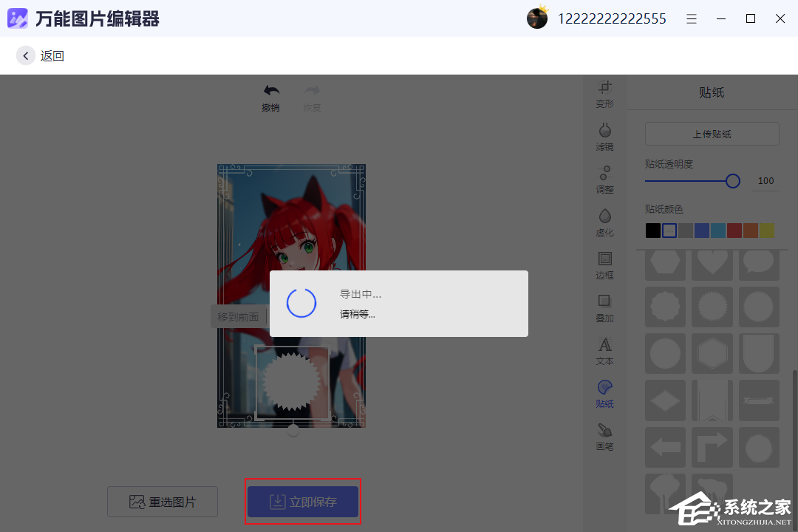Viewport: 798px width, 532px height.
Task: Add the right-turn arrow sticker
Action: pyautogui.click(x=712, y=448)
